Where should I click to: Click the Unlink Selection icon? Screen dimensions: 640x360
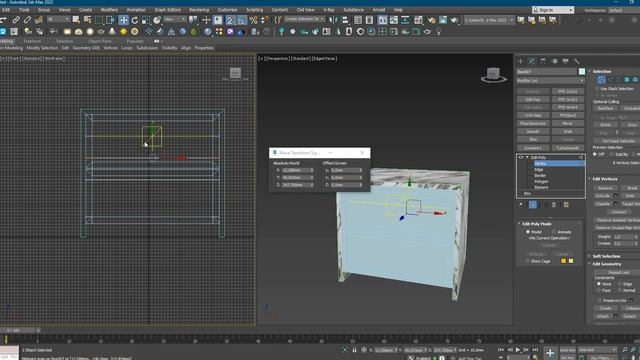click(x=27, y=20)
